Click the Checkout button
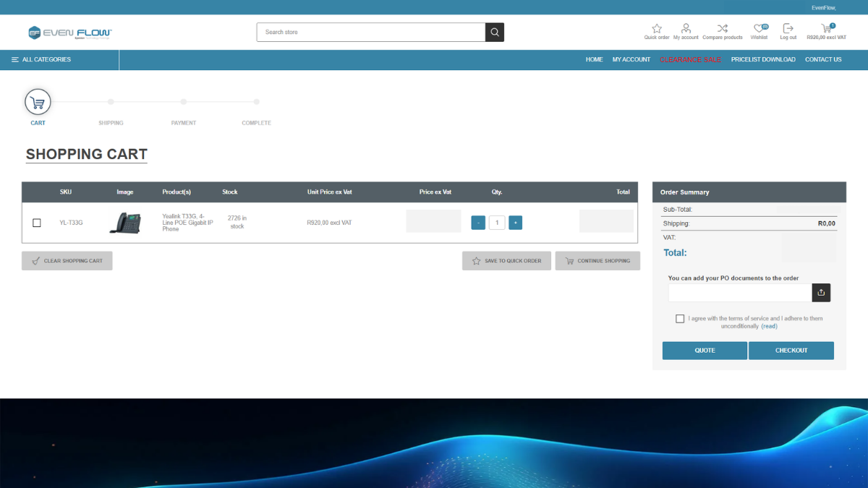 [791, 351]
